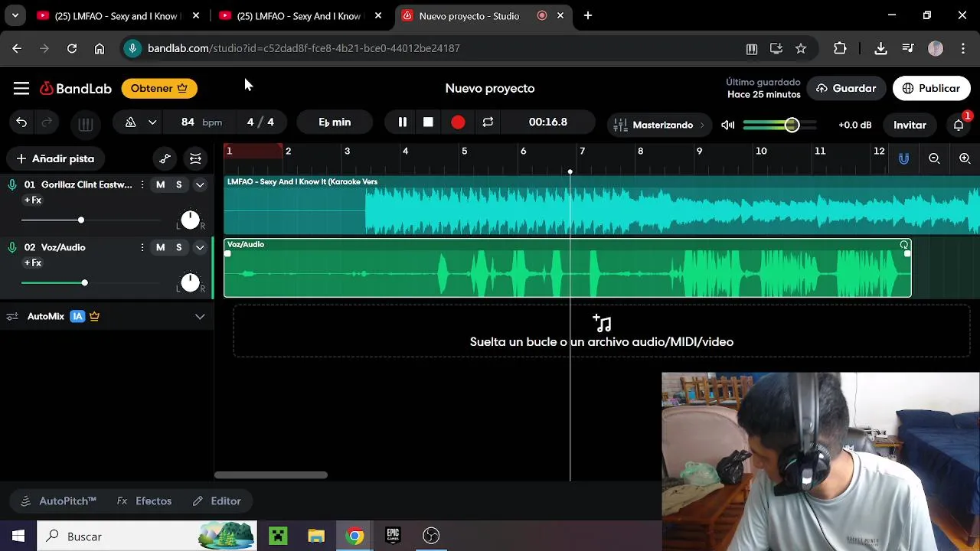Stop playback with square button
The image size is (980, 551).
(x=428, y=122)
